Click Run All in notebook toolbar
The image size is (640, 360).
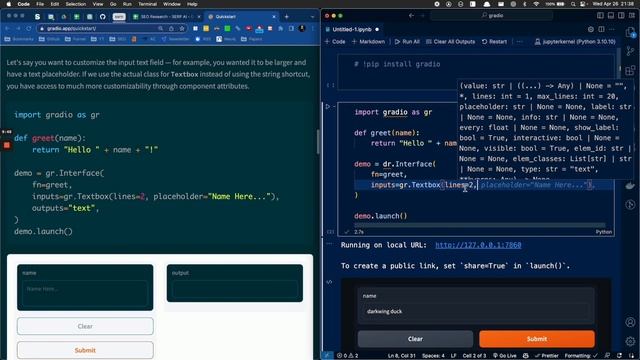pos(407,42)
